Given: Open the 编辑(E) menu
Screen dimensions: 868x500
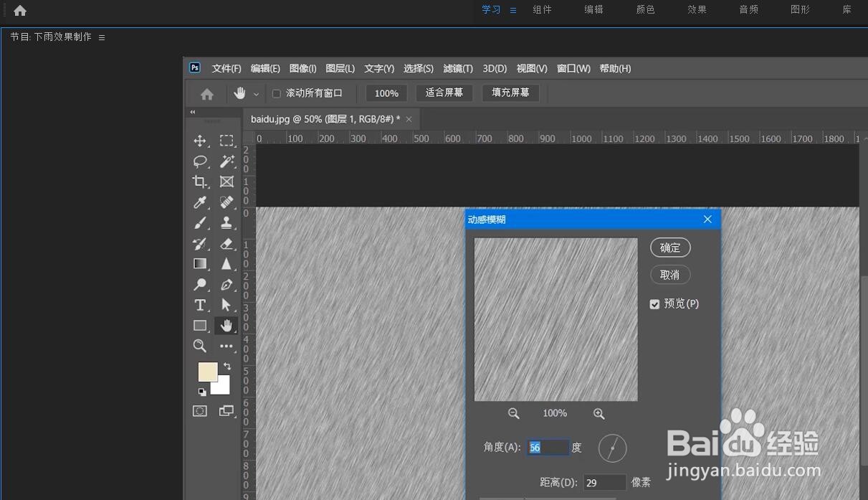Looking at the screenshot, I should point(265,69).
